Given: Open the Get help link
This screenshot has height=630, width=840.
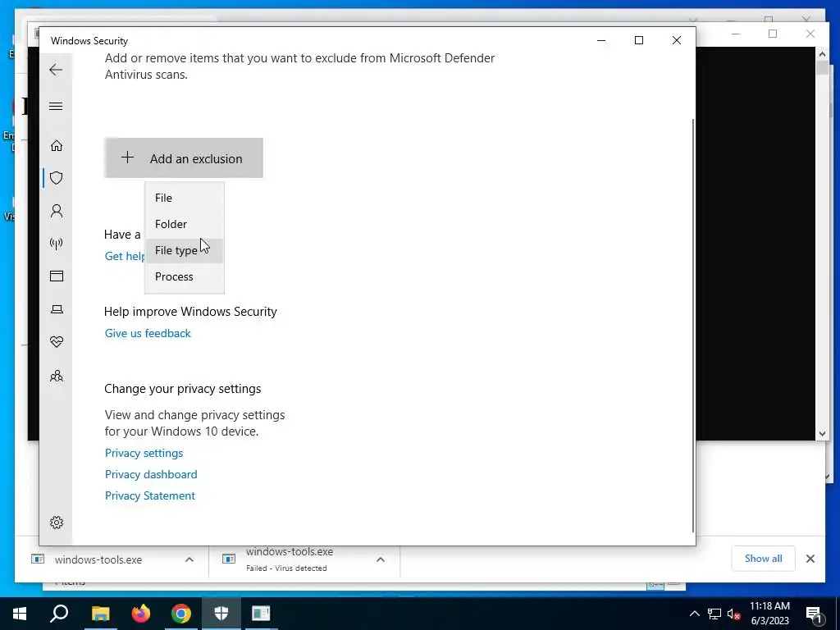Looking at the screenshot, I should 125,256.
